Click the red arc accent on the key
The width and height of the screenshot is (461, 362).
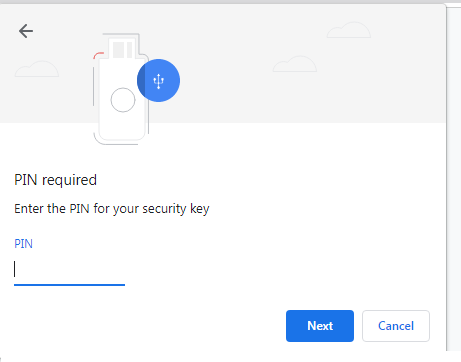(x=98, y=55)
